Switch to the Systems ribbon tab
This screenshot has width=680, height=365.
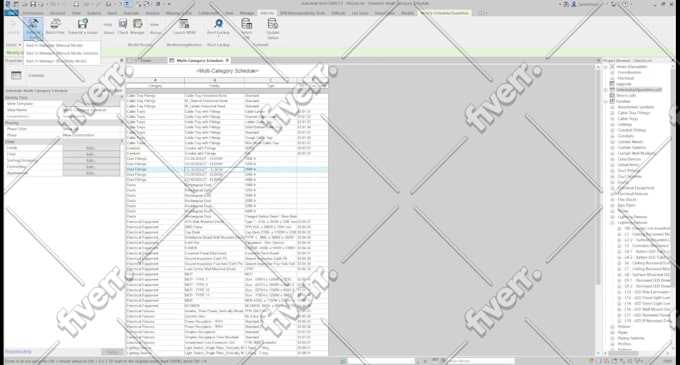point(94,13)
